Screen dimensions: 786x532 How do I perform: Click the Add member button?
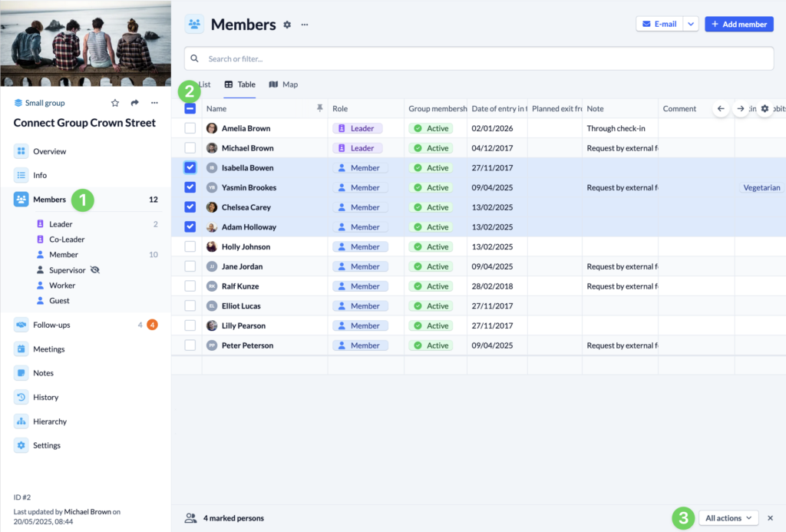pyautogui.click(x=738, y=24)
